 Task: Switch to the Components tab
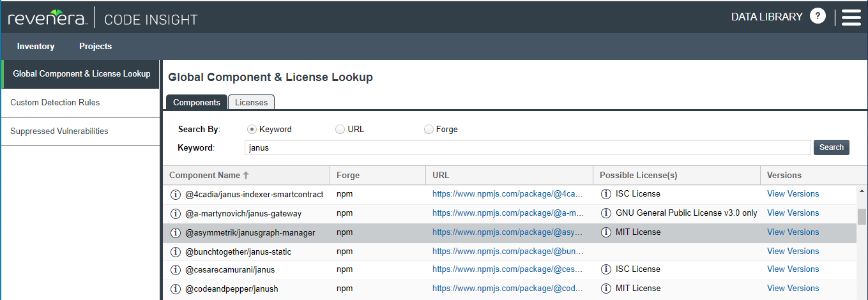point(197,102)
